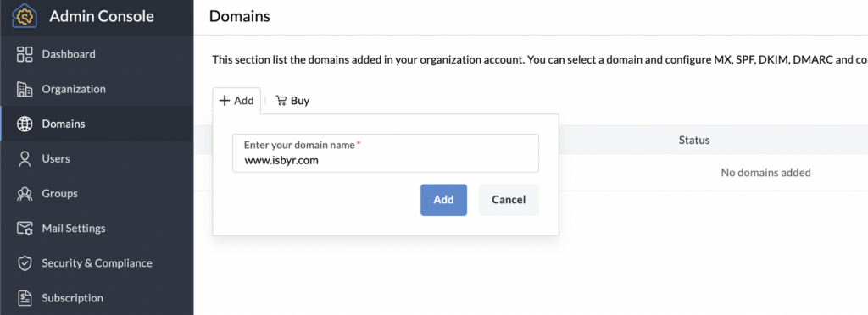This screenshot has width=868, height=315.
Task: Click the 'Enter your domain name' label
Action: (299, 145)
